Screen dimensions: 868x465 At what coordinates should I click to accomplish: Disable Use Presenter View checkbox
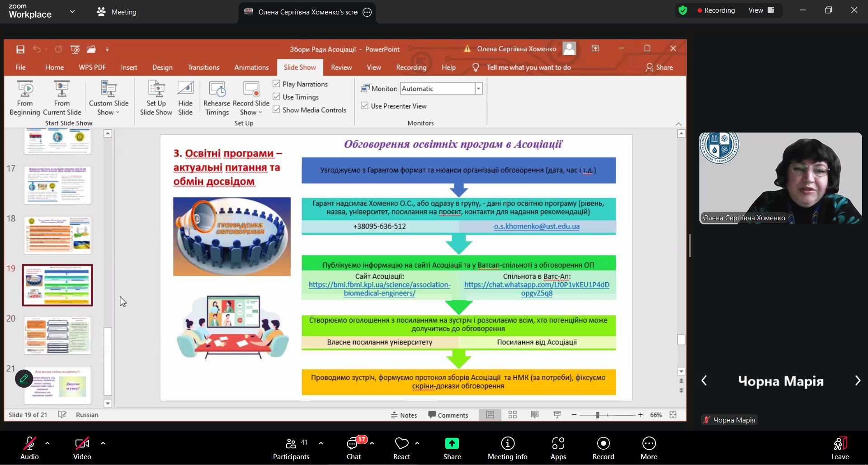(365, 106)
